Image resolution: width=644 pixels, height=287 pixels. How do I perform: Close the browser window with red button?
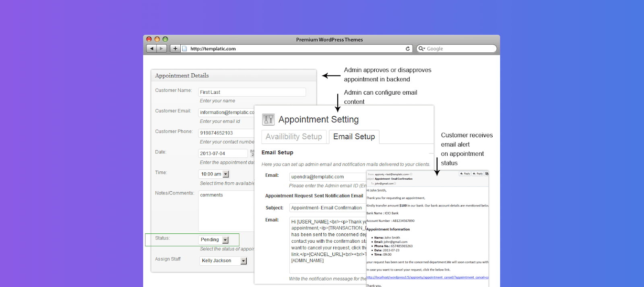tap(149, 39)
